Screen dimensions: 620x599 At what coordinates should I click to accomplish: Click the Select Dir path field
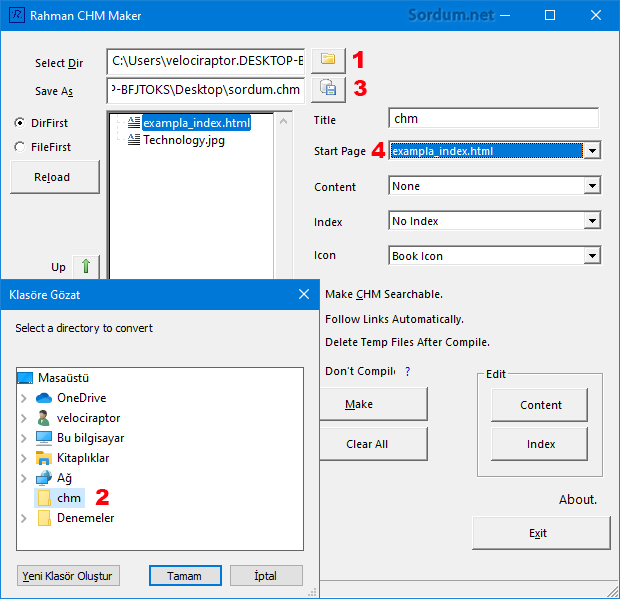click(x=206, y=61)
